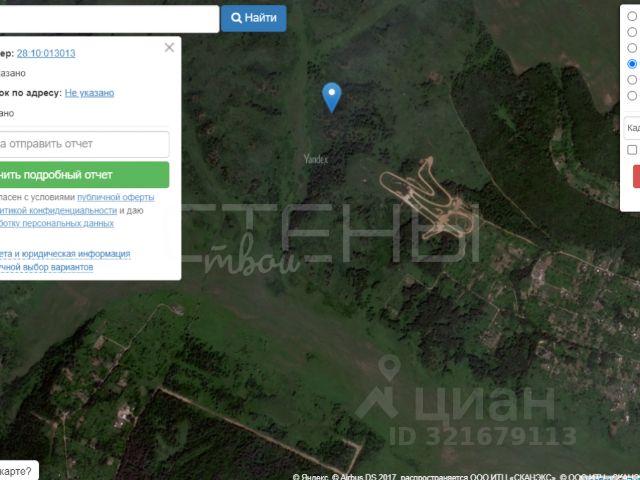Click the Найти search button

pos(253,18)
